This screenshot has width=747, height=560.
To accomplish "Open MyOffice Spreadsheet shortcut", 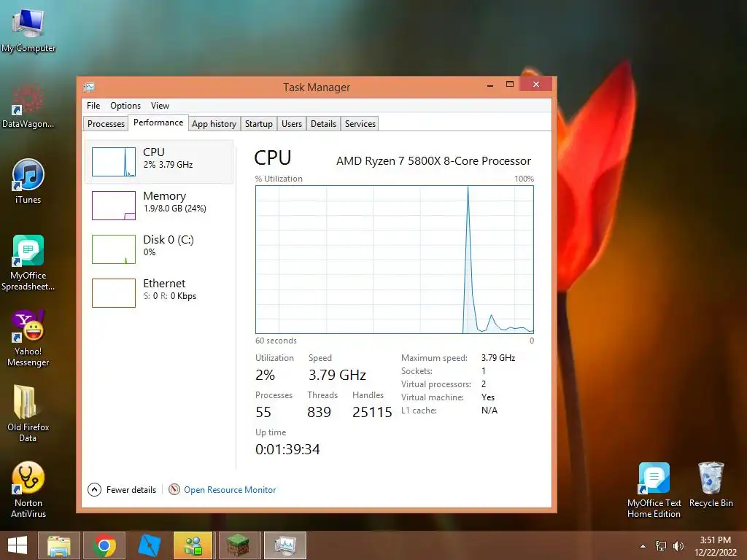I will coord(28,262).
